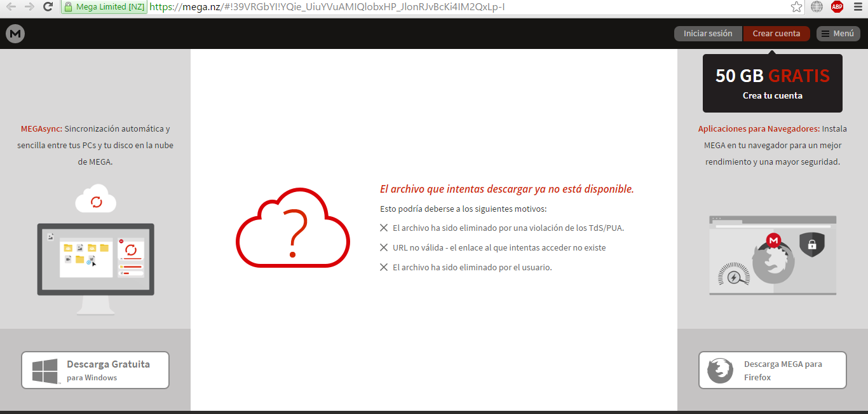This screenshot has width=868, height=414.
Task: Click the MEGAsync monitor illustration
Action: (96, 269)
